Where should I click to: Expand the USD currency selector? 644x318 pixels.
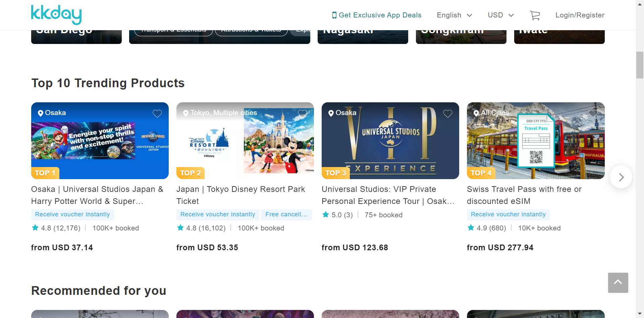[500, 15]
